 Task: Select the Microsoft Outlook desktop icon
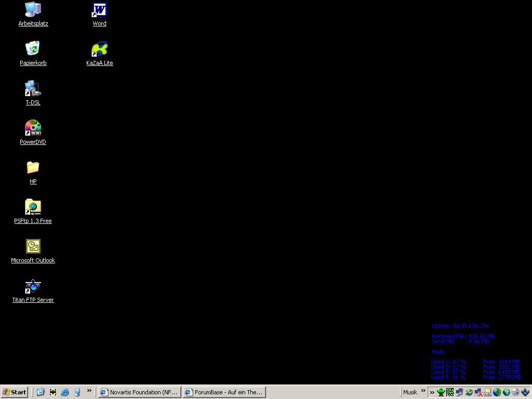point(33,251)
